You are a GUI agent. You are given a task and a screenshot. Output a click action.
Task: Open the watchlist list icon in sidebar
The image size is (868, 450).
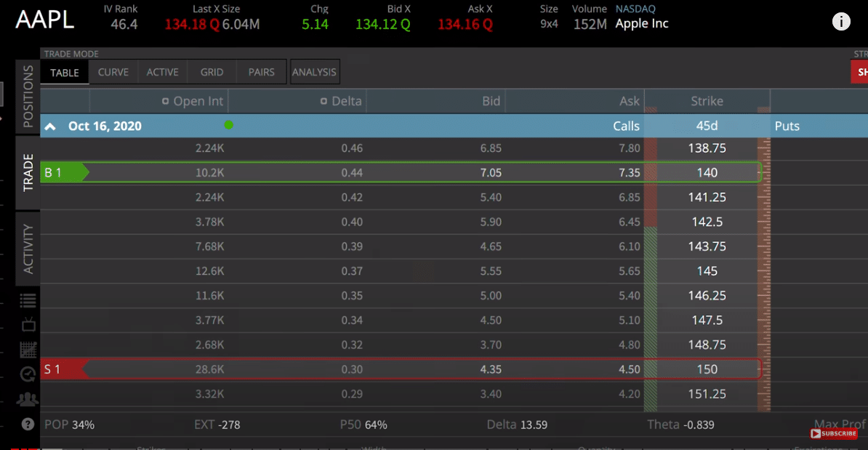(28, 300)
